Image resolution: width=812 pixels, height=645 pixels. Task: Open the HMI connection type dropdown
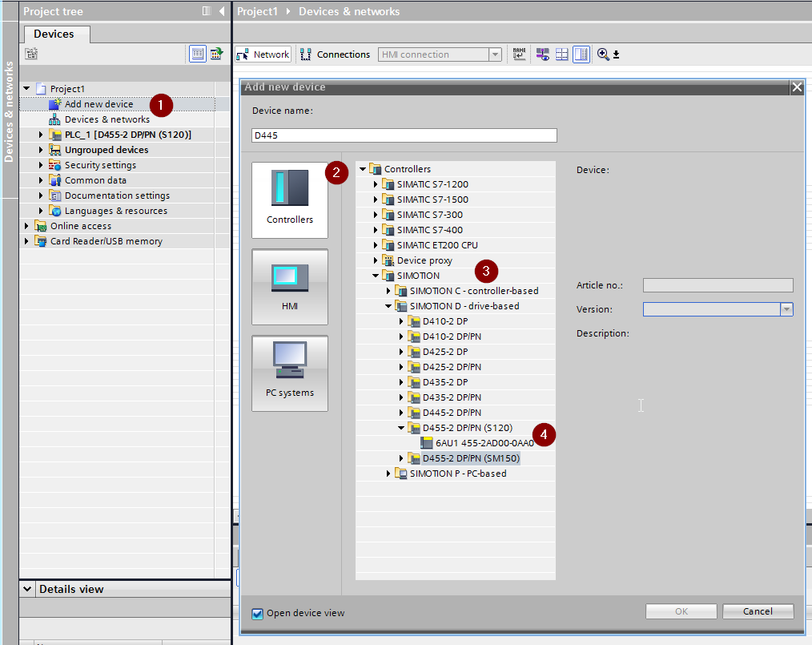[495, 54]
